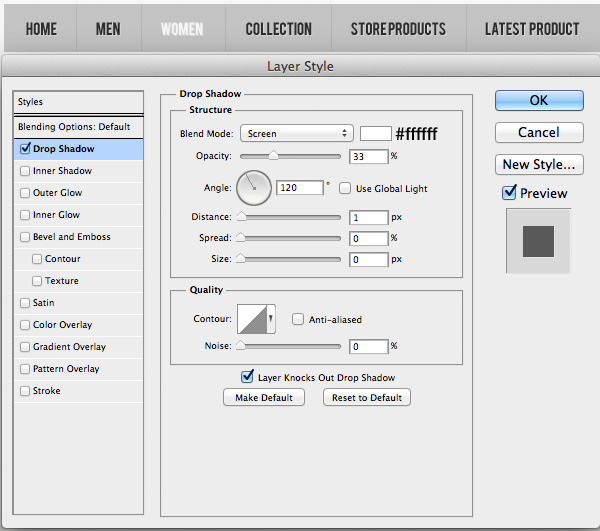Viewport: 600px width, 531px height.
Task: Uncheck Layer Knocks Out Drop Shadow
Action: (247, 377)
